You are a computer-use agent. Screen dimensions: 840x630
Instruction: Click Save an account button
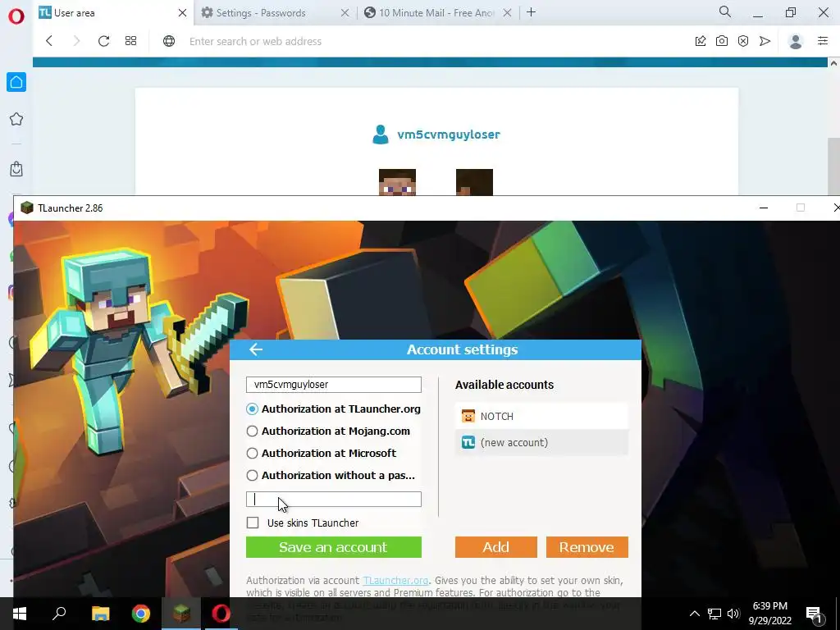[x=334, y=547]
